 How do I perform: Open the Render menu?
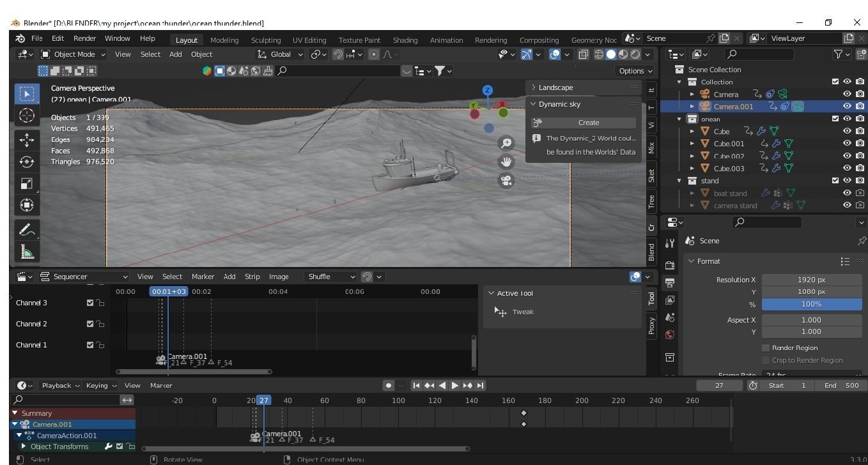pyautogui.click(x=85, y=39)
